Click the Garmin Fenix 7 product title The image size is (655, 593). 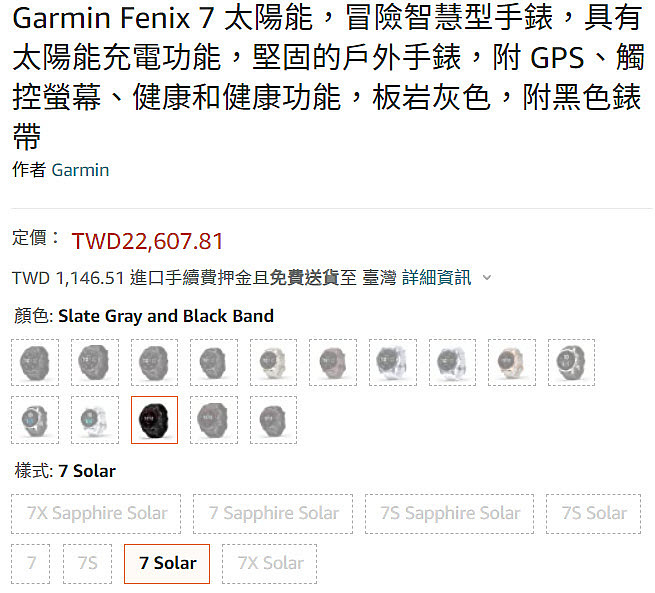(328, 77)
